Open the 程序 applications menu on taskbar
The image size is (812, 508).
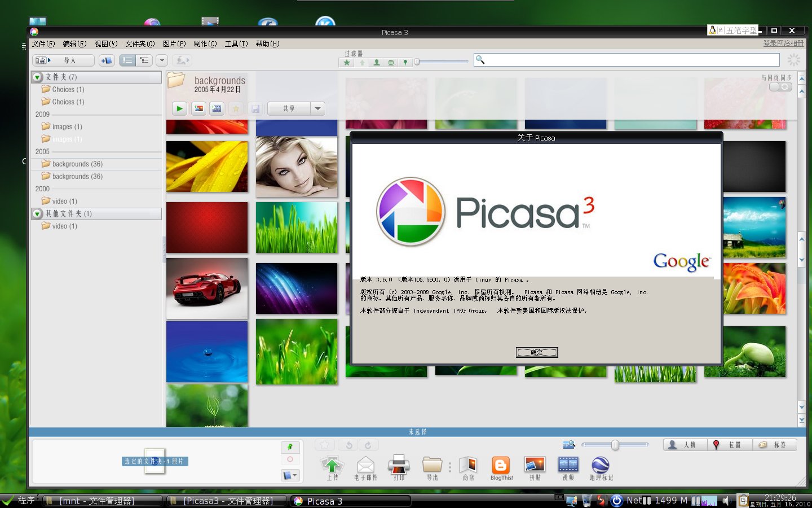tap(19, 501)
